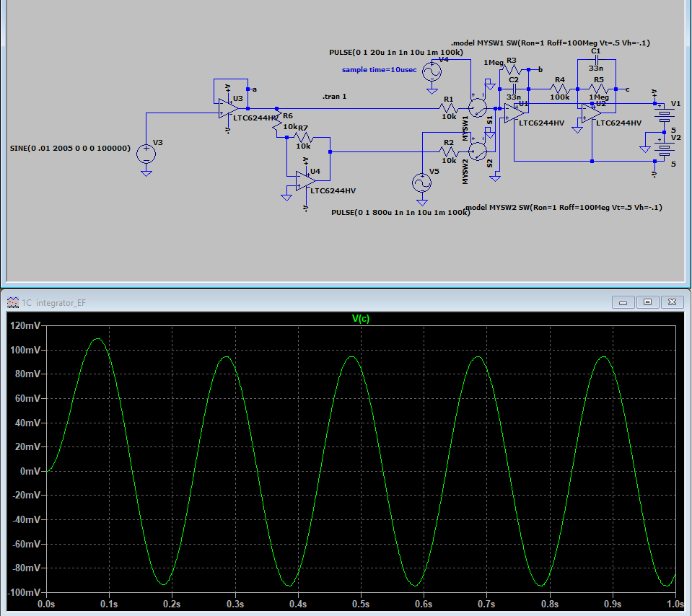Viewport: 692px width, 616px height.
Task: Click the blue sample time=10usec comment
Action: [x=377, y=70]
